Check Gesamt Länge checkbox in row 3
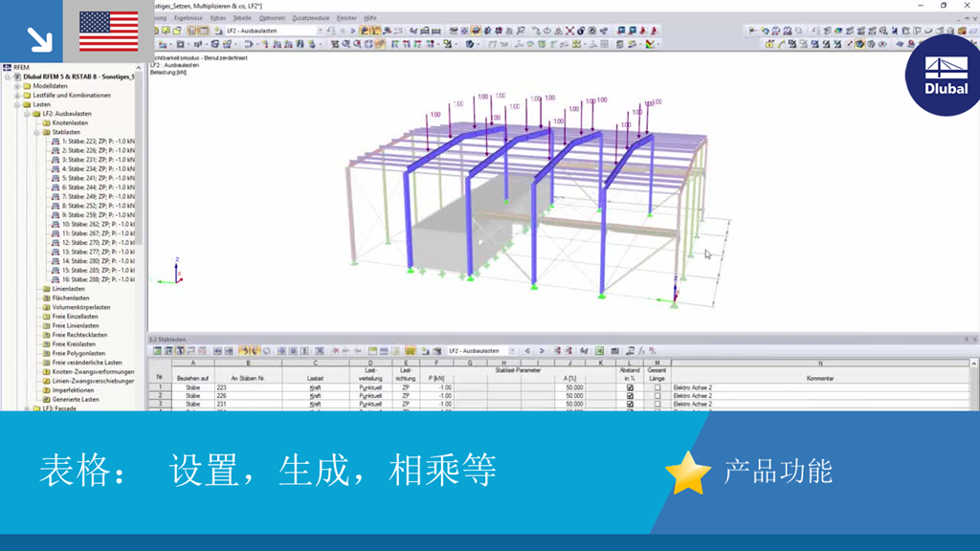Image resolution: width=980 pixels, height=551 pixels. tap(657, 405)
